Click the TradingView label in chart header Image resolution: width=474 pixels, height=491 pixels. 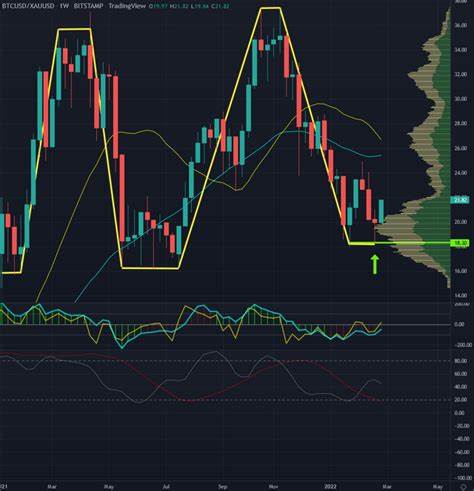[x=127, y=6]
